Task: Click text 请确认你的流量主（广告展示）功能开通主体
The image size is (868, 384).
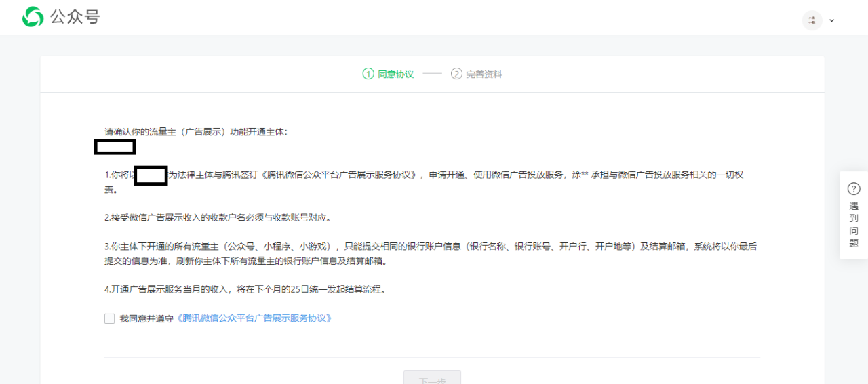Action: point(196,131)
